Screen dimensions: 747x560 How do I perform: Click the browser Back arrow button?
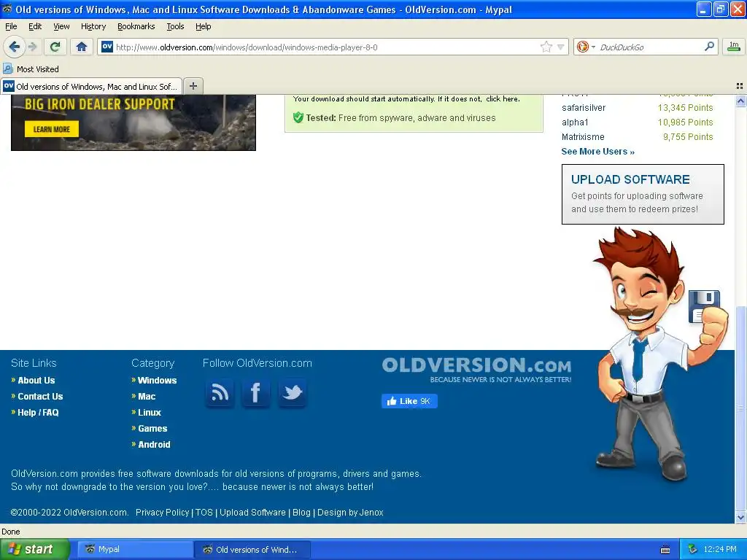point(14,47)
